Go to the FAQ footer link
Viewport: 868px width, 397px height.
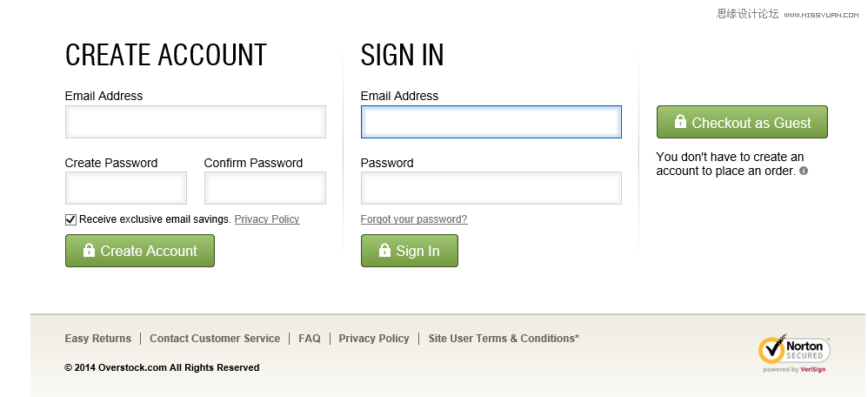pos(310,339)
